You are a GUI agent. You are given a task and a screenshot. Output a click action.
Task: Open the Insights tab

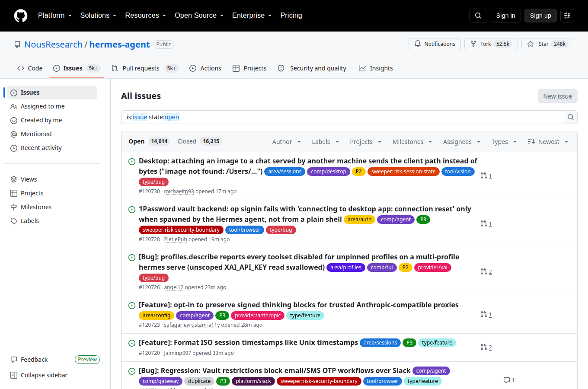coord(376,68)
